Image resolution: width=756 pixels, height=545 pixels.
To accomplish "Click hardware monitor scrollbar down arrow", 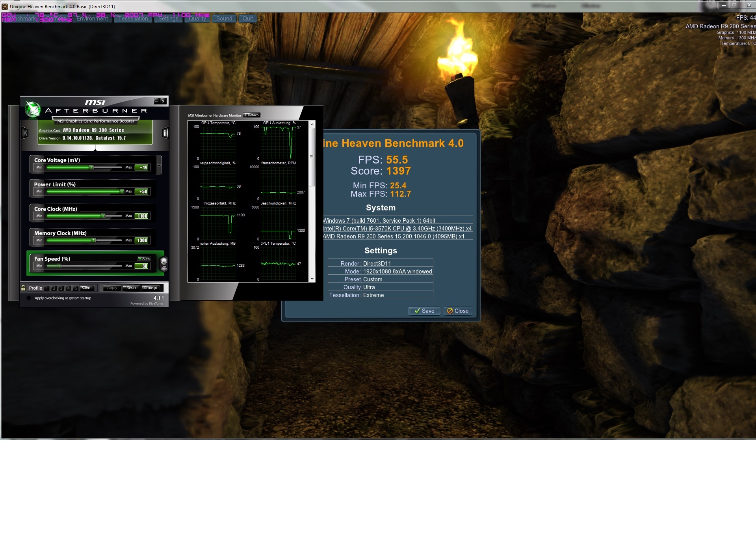I will (x=312, y=279).
